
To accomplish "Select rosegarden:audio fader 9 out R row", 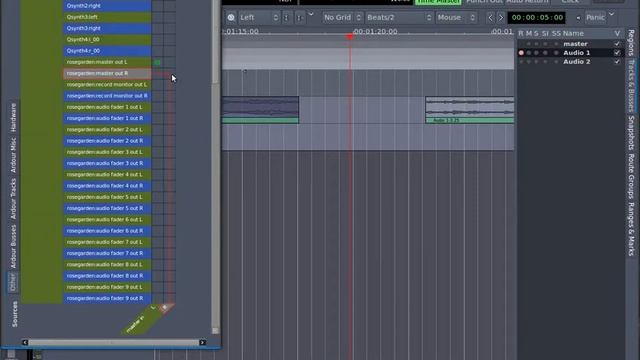I will 107,298.
